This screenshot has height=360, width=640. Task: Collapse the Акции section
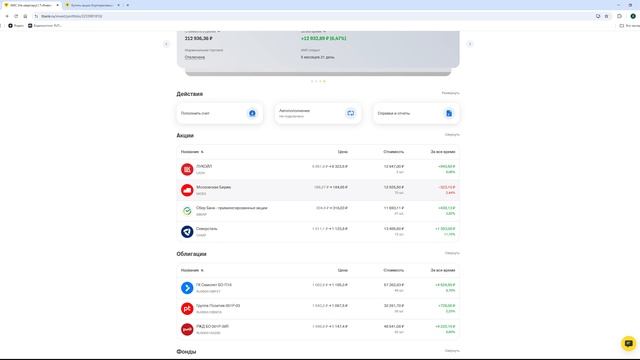(452, 135)
